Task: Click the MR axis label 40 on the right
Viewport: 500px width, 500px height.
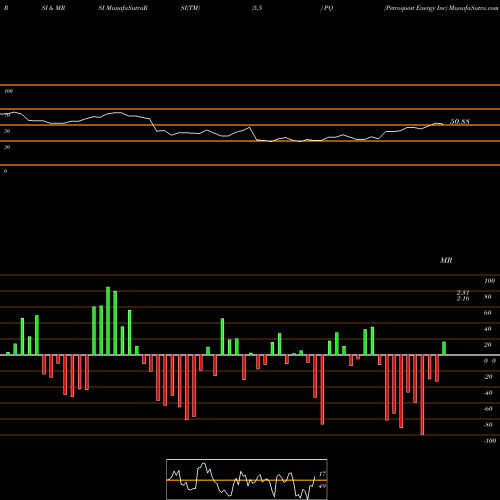Action: pos(488,329)
